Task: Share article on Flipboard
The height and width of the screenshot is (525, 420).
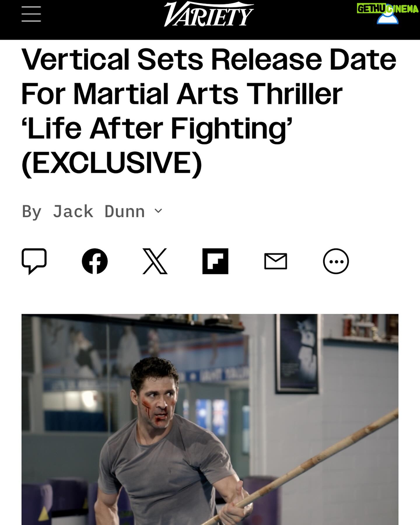Action: point(215,261)
